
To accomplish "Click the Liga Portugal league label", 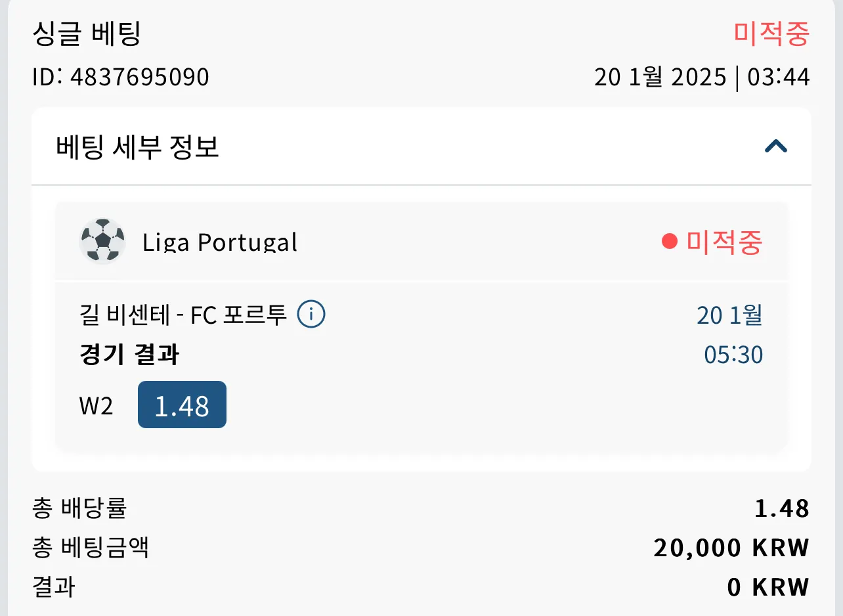I will click(x=220, y=242).
